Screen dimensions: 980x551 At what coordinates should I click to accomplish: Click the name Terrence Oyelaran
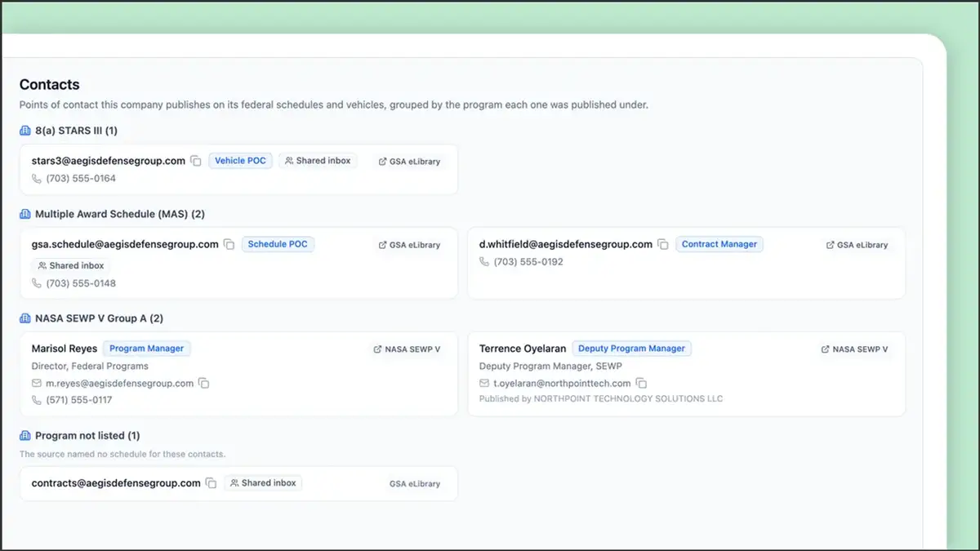(523, 349)
